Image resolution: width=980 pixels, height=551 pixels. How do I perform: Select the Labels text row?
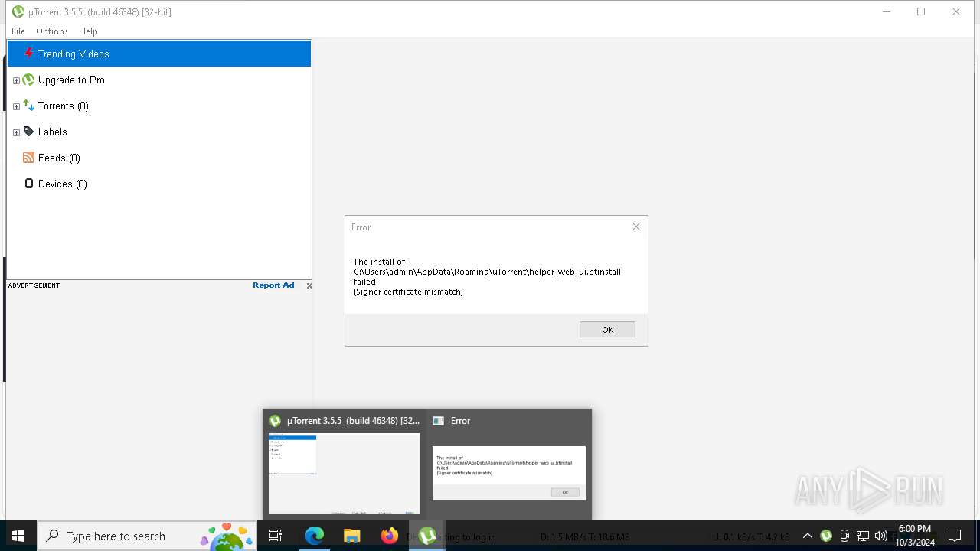(53, 132)
